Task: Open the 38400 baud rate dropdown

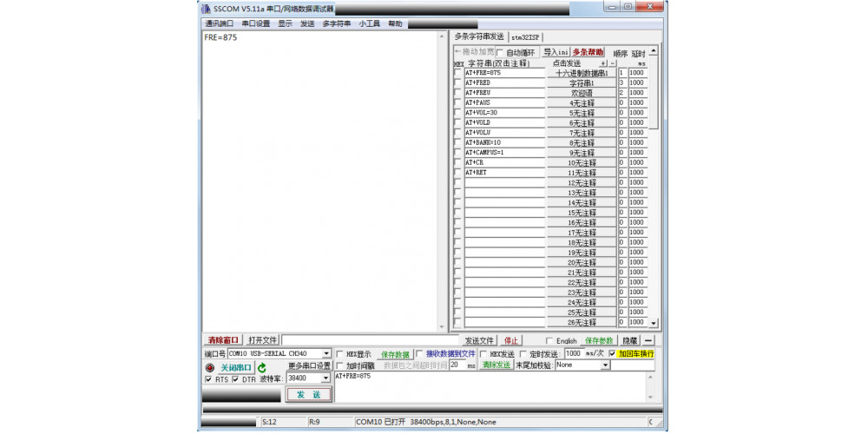Action: coord(326,378)
